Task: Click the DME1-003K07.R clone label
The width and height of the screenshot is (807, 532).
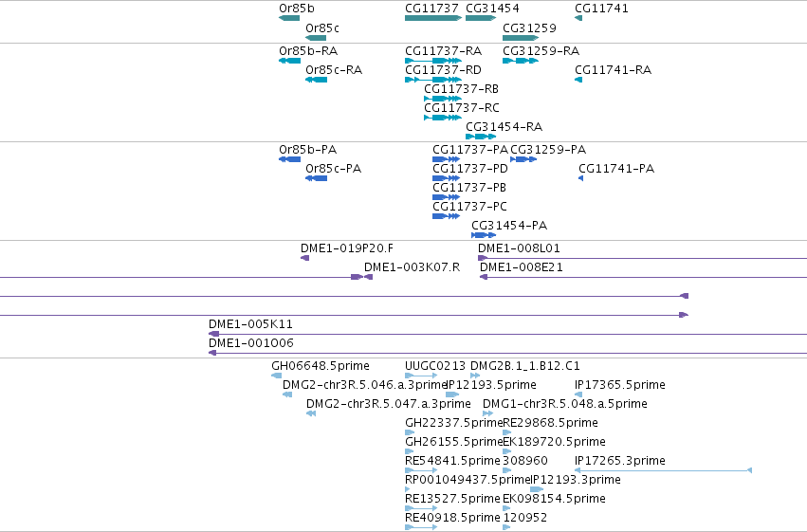Action: (413, 267)
